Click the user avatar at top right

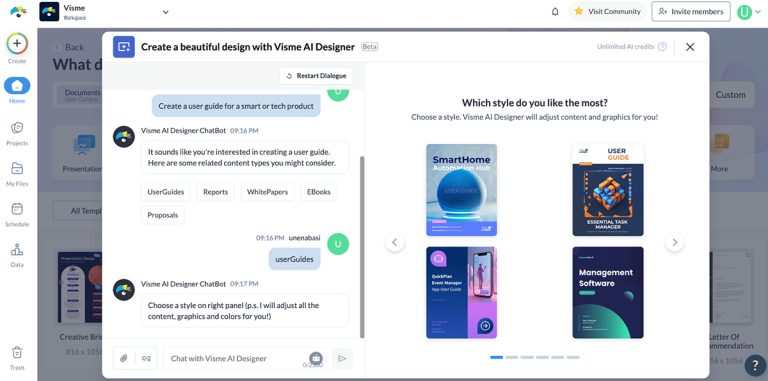tap(744, 12)
